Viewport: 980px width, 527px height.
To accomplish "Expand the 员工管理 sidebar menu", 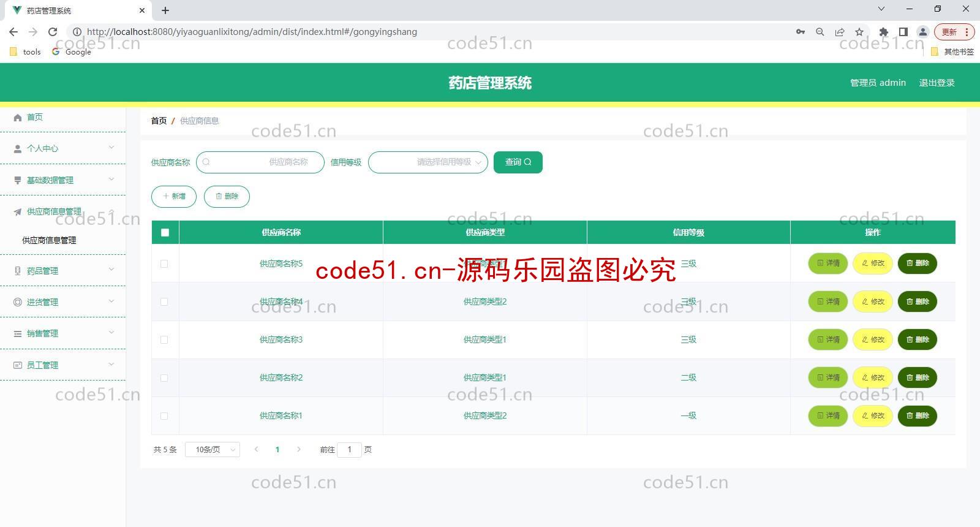I will [63, 365].
